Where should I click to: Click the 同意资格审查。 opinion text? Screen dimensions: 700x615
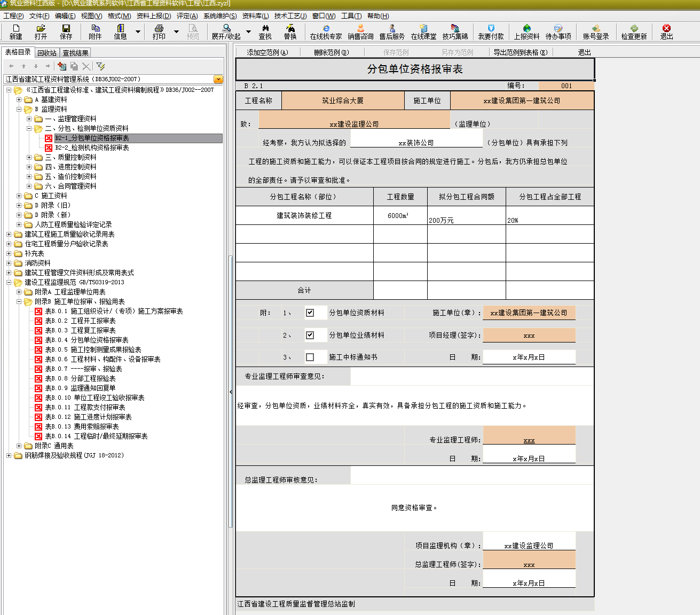[415, 508]
